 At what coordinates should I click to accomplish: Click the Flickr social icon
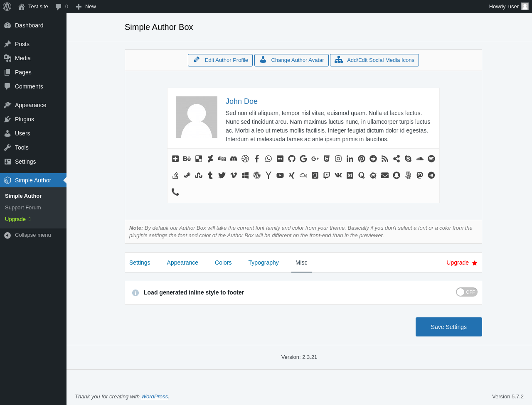(x=280, y=159)
